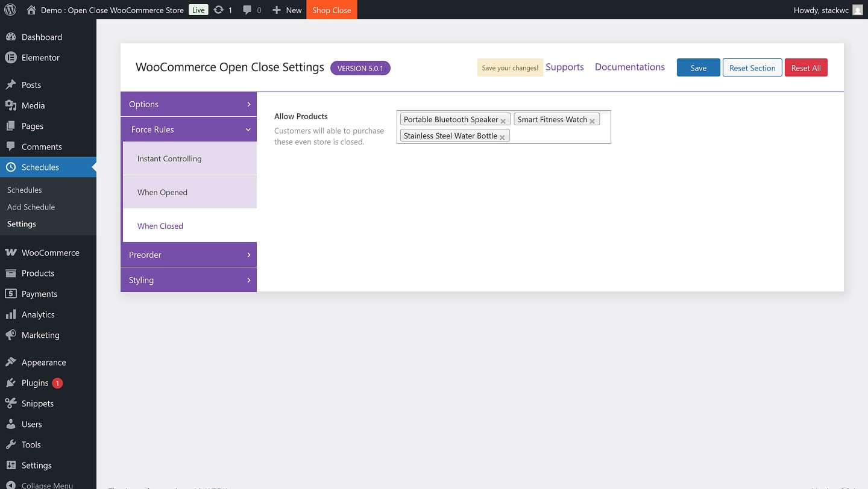868x489 pixels.
Task: Click the VERSION 5.0.1 badge
Action: tap(360, 68)
